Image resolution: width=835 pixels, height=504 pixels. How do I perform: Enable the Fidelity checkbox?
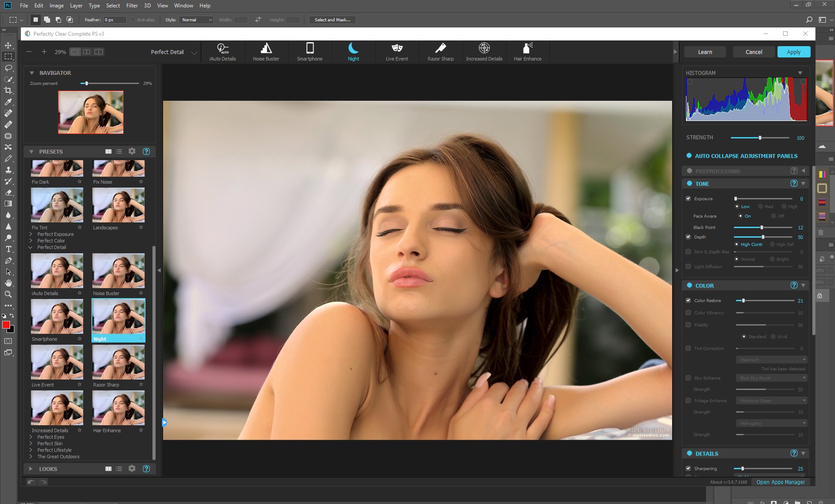click(x=688, y=325)
